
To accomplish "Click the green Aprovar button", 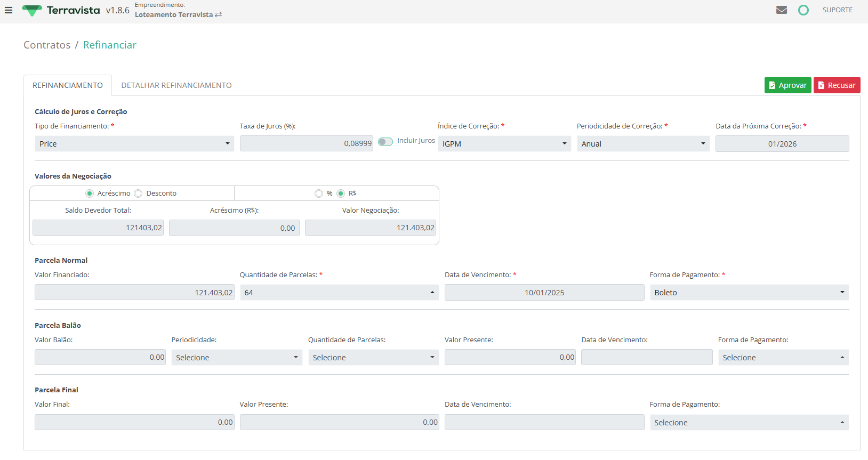I will [x=787, y=85].
